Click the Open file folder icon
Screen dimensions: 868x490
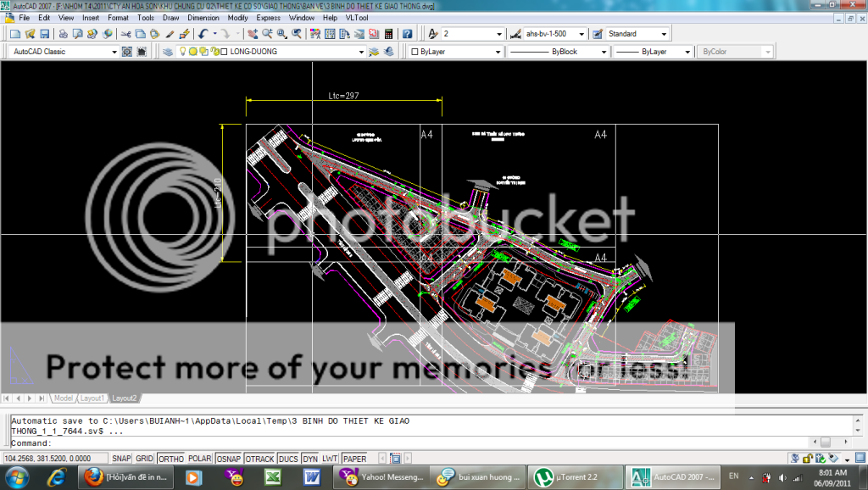tap(30, 34)
